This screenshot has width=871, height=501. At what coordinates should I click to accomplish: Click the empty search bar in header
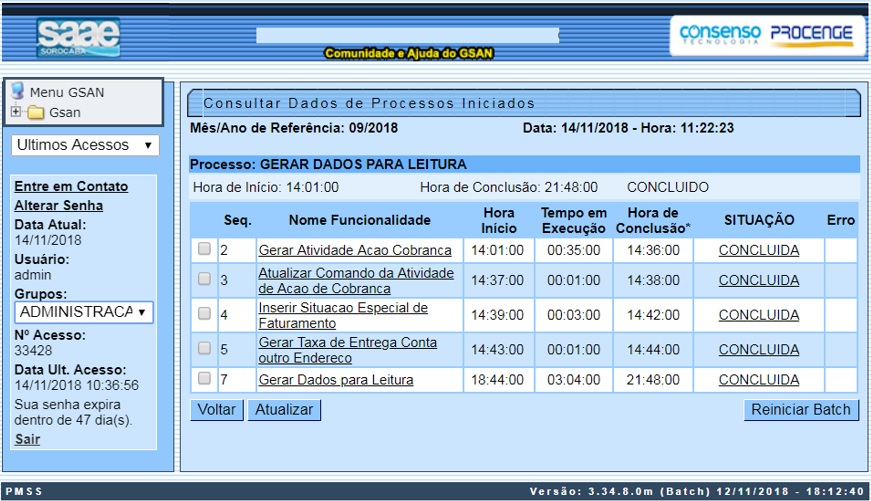(407, 35)
